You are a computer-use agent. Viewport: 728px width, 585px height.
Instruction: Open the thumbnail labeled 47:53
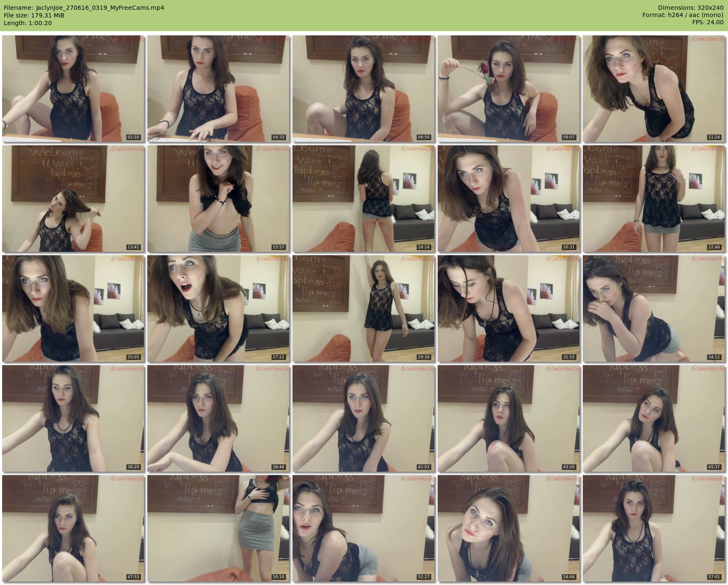73,528
